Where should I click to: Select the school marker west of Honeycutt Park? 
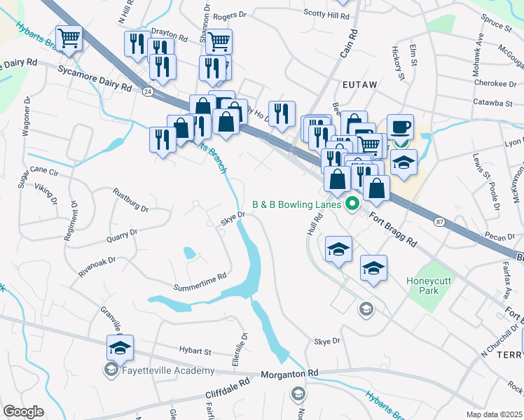point(373,268)
